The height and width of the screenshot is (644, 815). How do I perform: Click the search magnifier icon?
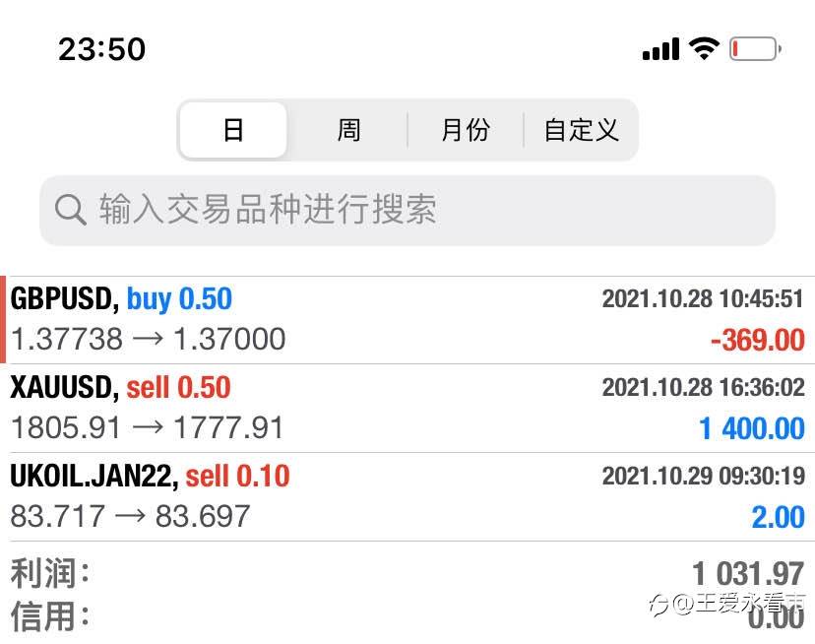(x=70, y=210)
